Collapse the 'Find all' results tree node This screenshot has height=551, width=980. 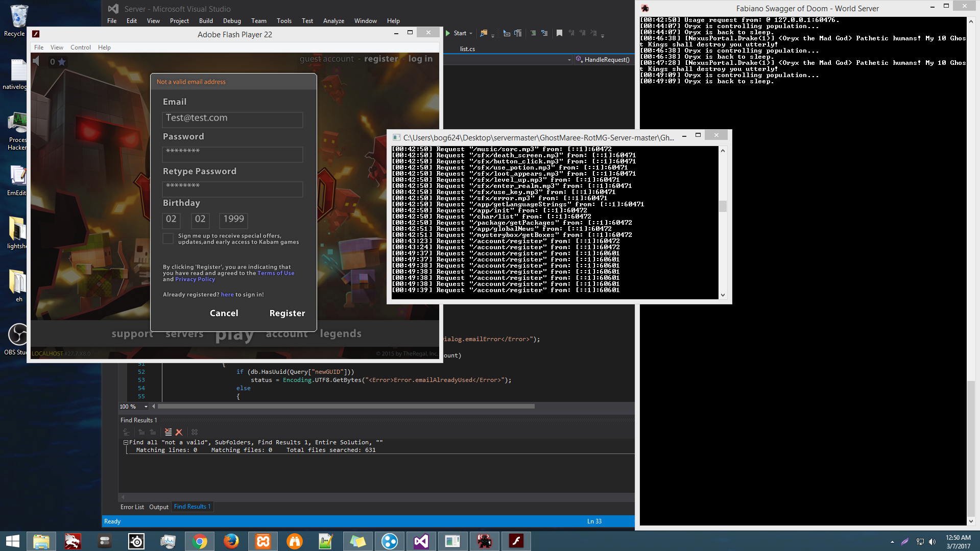pyautogui.click(x=126, y=442)
